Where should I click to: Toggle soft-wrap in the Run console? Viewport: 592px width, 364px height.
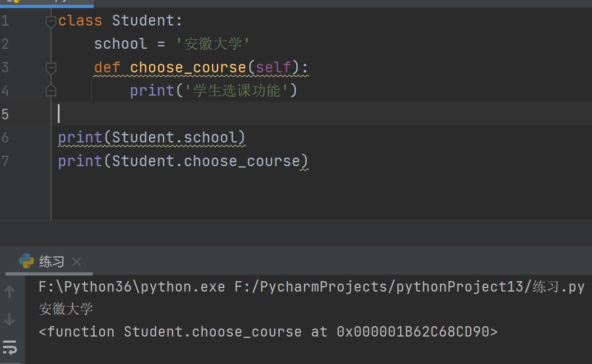pyautogui.click(x=9, y=349)
